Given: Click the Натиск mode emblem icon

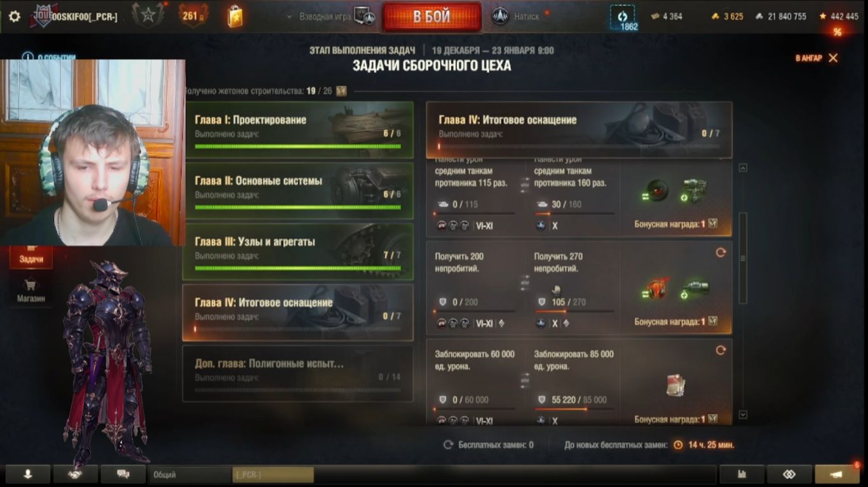Looking at the screenshot, I should point(500,17).
